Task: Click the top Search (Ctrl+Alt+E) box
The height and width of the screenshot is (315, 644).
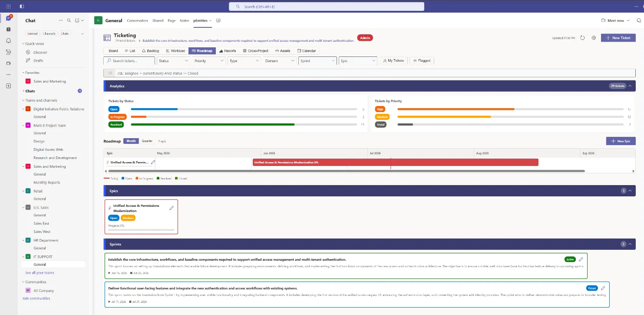Action: 327,7
